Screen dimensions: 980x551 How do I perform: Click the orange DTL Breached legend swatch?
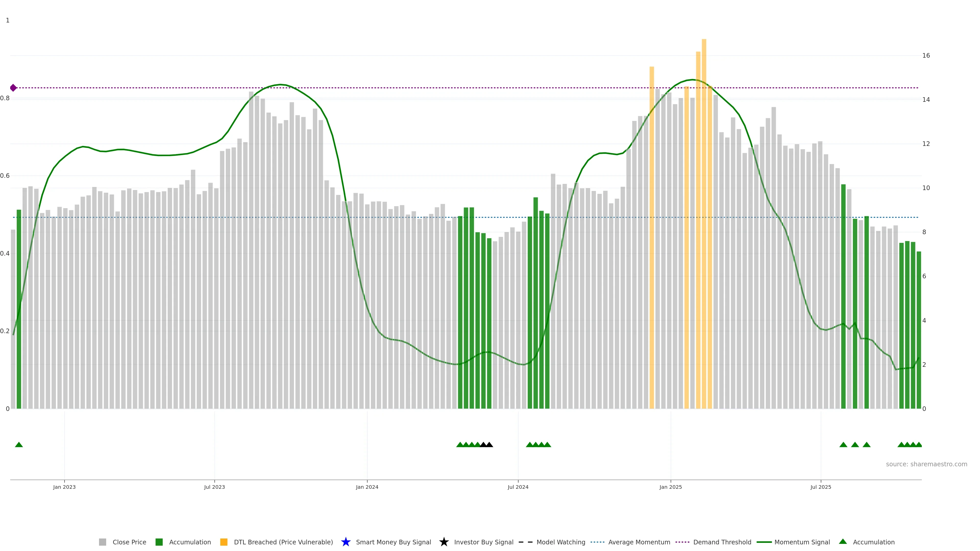[224, 542]
